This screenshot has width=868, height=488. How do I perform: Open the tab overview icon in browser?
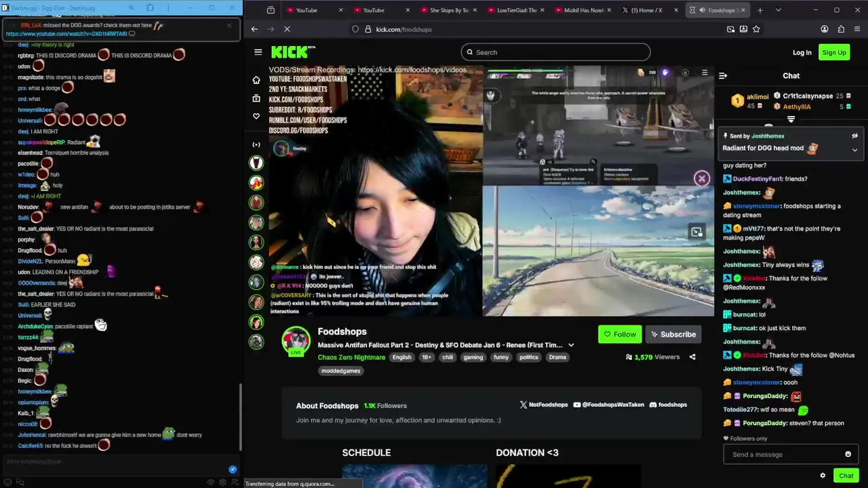pyautogui.click(x=271, y=10)
